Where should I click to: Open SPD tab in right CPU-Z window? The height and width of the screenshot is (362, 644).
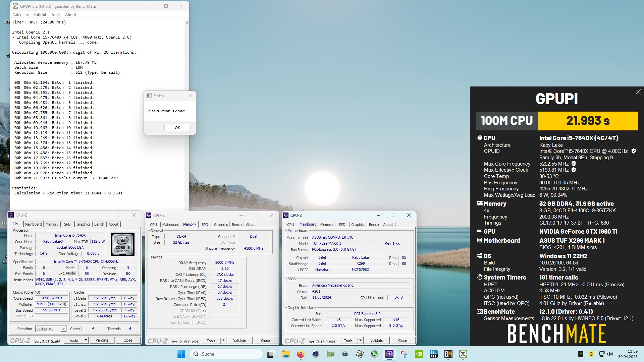click(342, 225)
